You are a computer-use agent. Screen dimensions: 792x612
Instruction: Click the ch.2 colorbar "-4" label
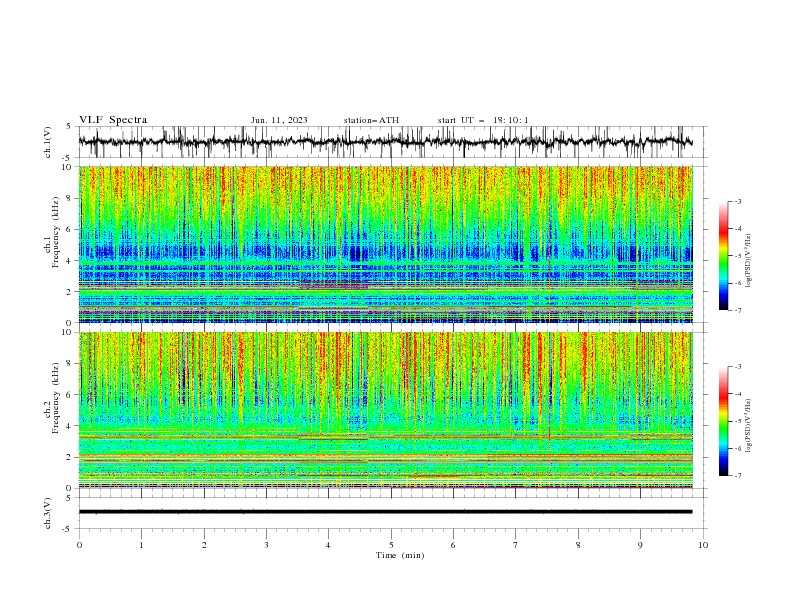[x=737, y=394]
